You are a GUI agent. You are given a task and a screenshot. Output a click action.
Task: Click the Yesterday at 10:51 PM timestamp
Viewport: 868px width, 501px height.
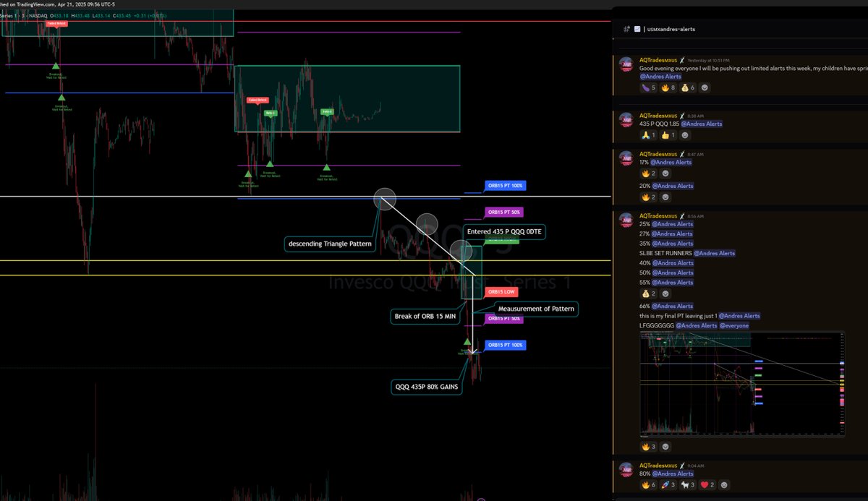point(707,60)
